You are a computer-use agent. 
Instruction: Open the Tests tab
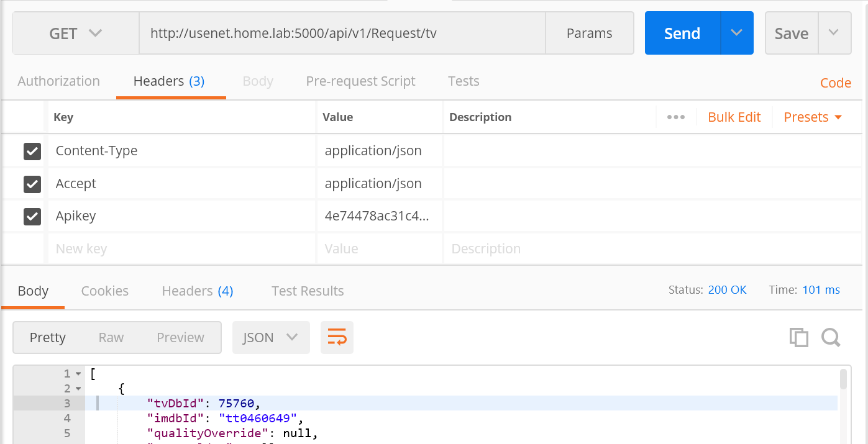point(464,81)
